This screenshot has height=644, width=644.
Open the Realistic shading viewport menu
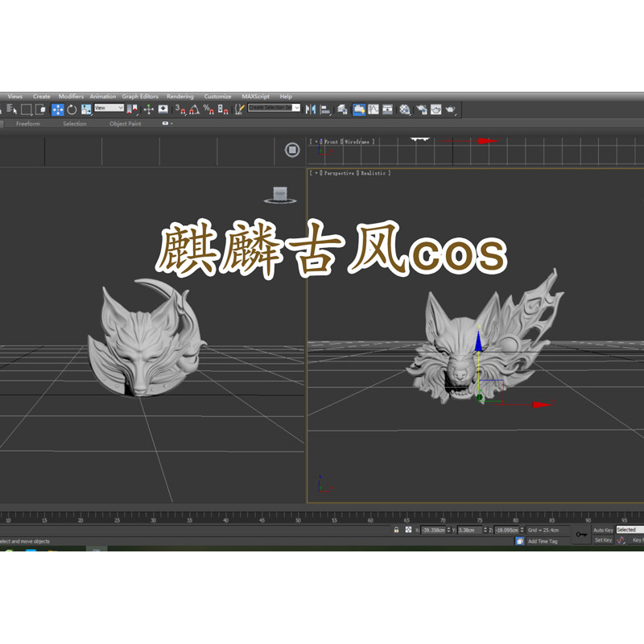(374, 173)
